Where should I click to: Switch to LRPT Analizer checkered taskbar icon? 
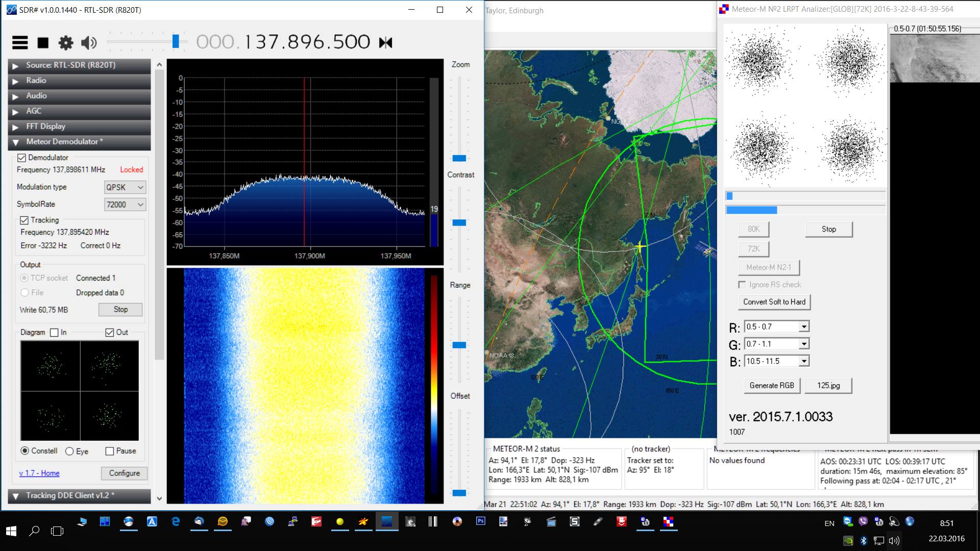(x=669, y=521)
